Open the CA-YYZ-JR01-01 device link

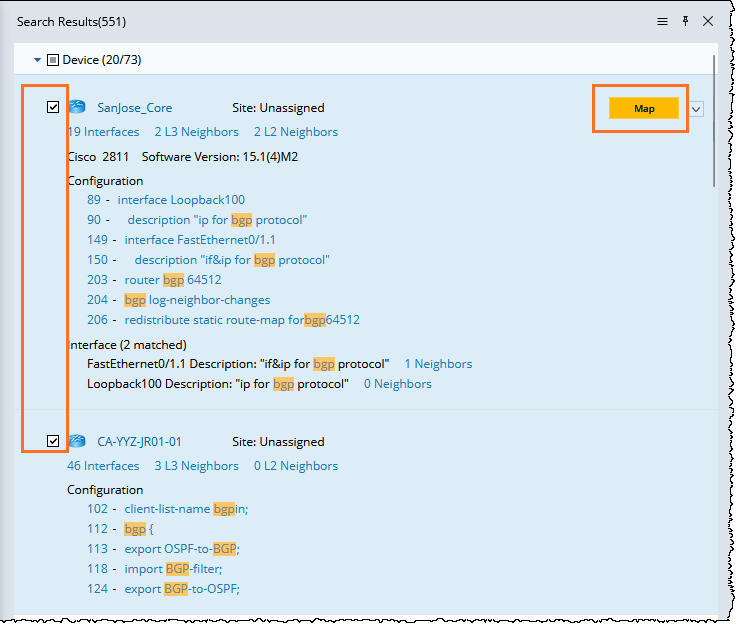(139, 441)
